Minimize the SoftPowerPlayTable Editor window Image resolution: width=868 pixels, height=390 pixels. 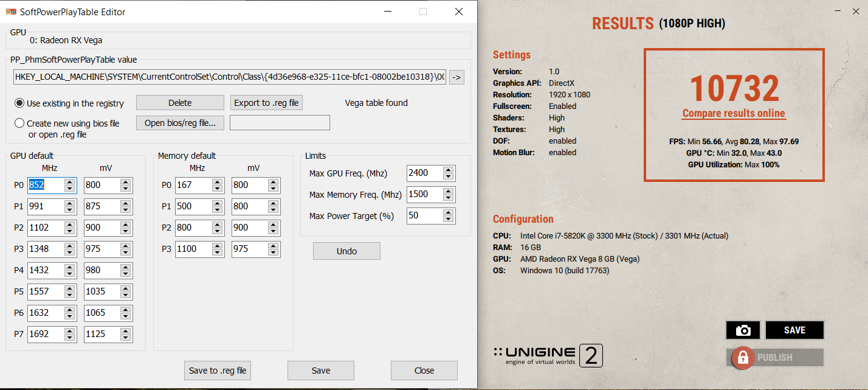388,12
